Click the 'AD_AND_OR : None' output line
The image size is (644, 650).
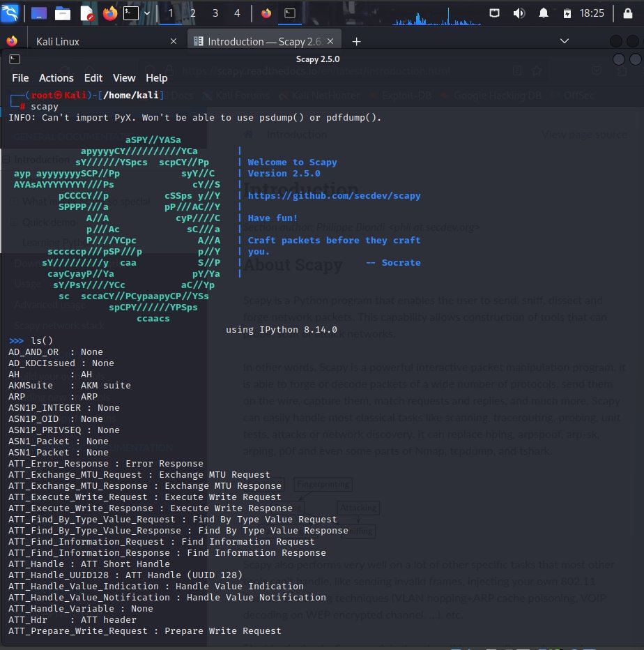pos(56,352)
